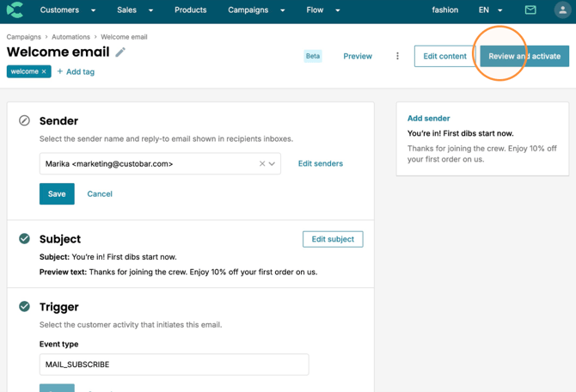Click the 'Event type' label

(58, 344)
